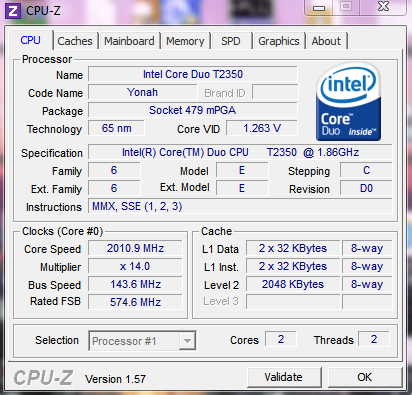Click the empty Level 3 size field

(293, 302)
